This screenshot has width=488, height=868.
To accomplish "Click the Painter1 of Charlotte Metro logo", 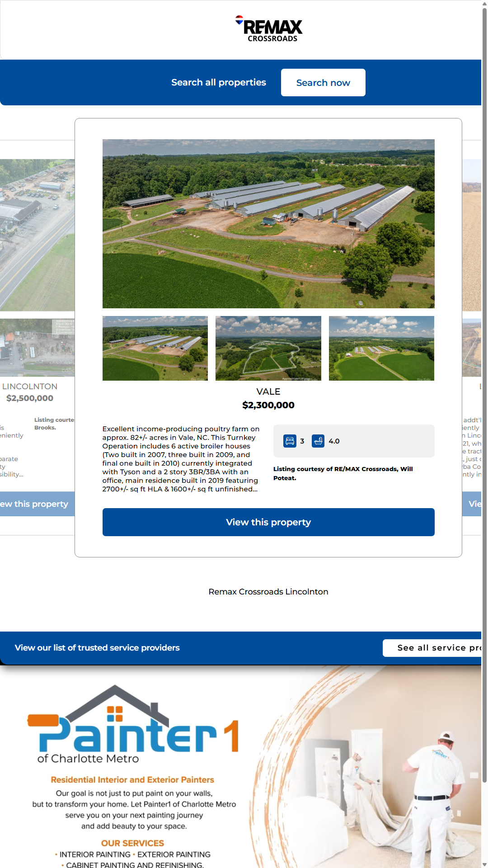I will (x=133, y=725).
